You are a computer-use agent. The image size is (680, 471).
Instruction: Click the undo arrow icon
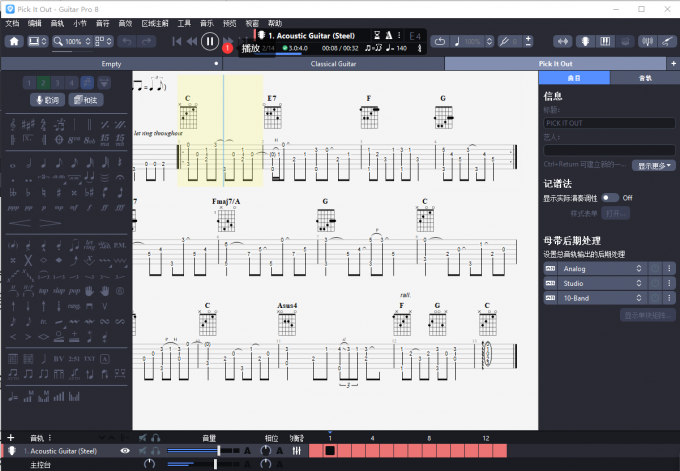coord(126,42)
